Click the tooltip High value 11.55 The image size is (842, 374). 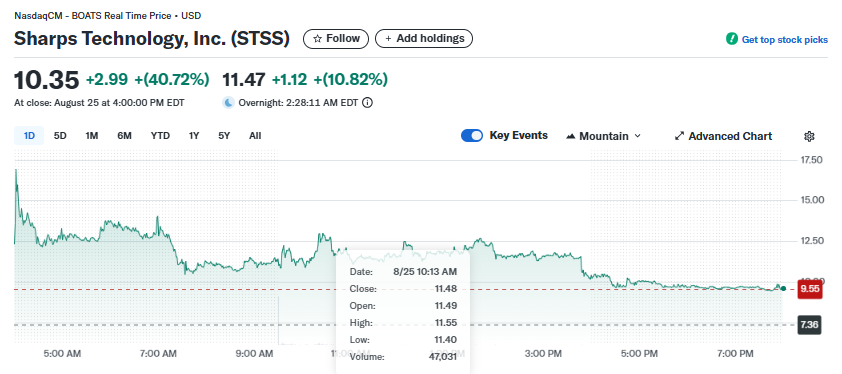tap(446, 323)
